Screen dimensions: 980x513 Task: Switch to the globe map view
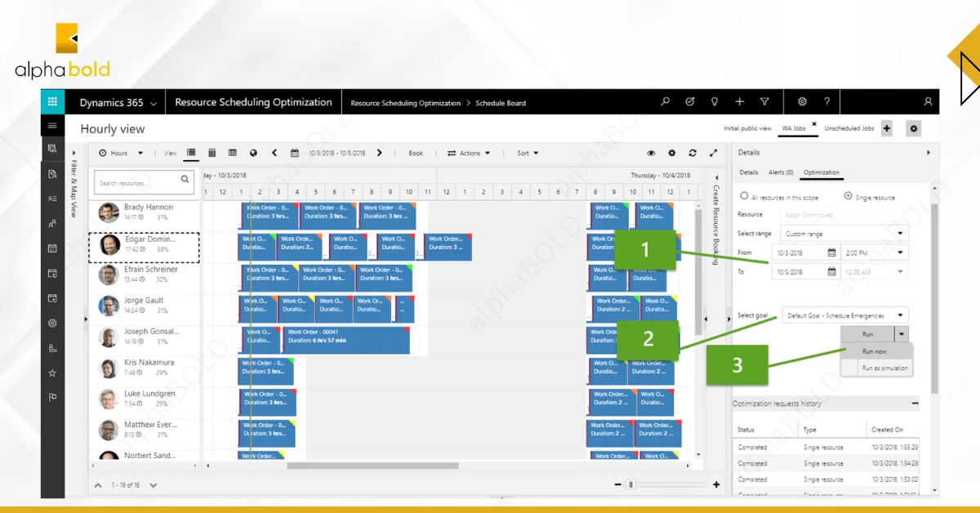click(x=253, y=153)
